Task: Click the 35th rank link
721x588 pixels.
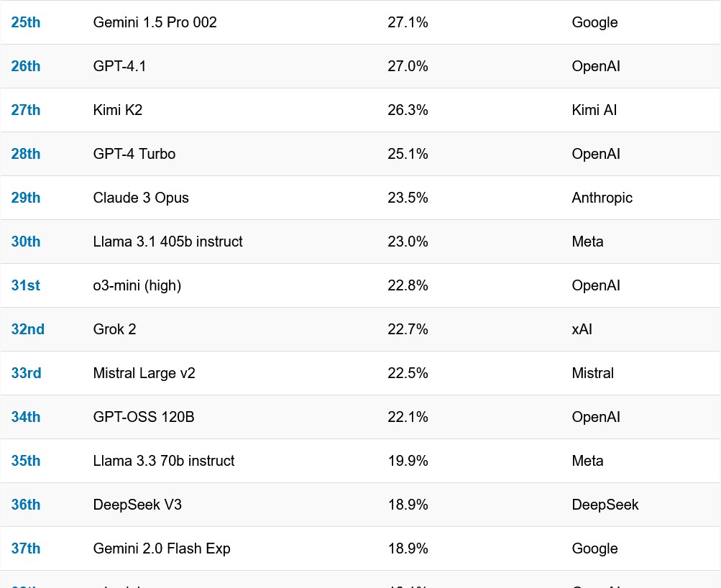Action: 26,461
